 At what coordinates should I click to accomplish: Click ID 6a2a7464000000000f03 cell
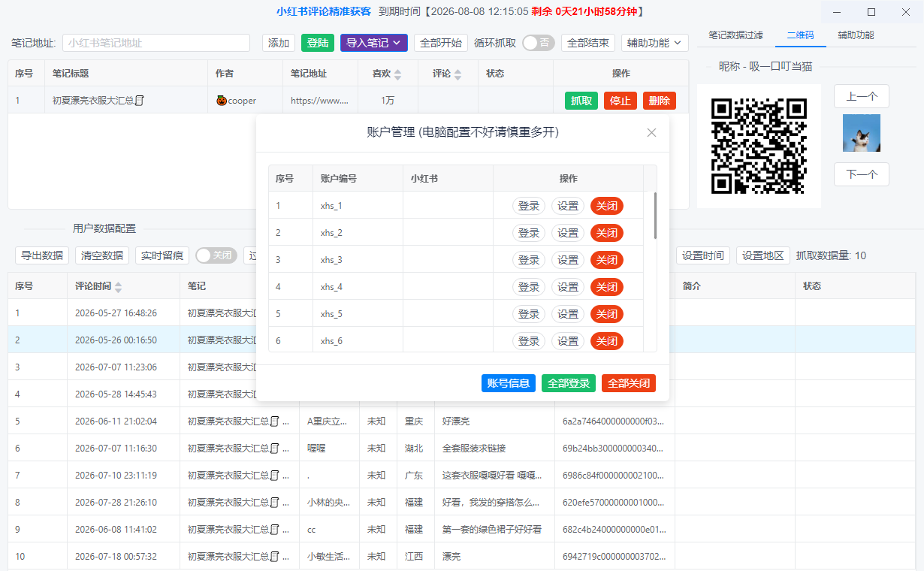614,421
